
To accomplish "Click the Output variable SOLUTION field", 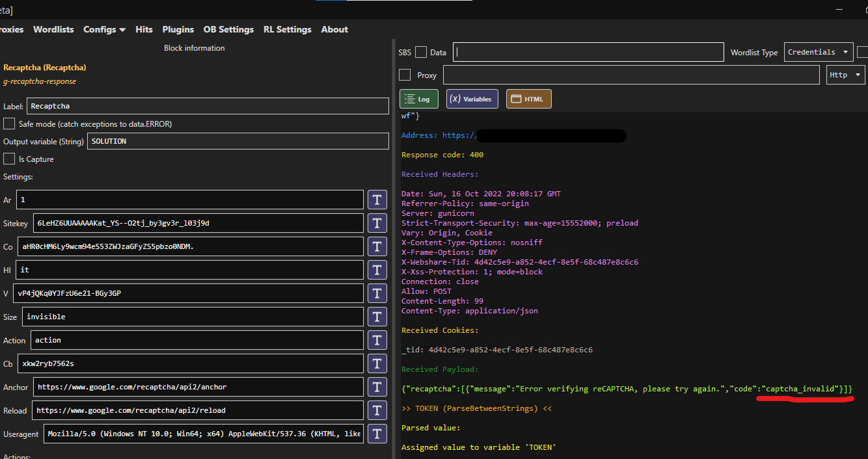I will pyautogui.click(x=237, y=141).
